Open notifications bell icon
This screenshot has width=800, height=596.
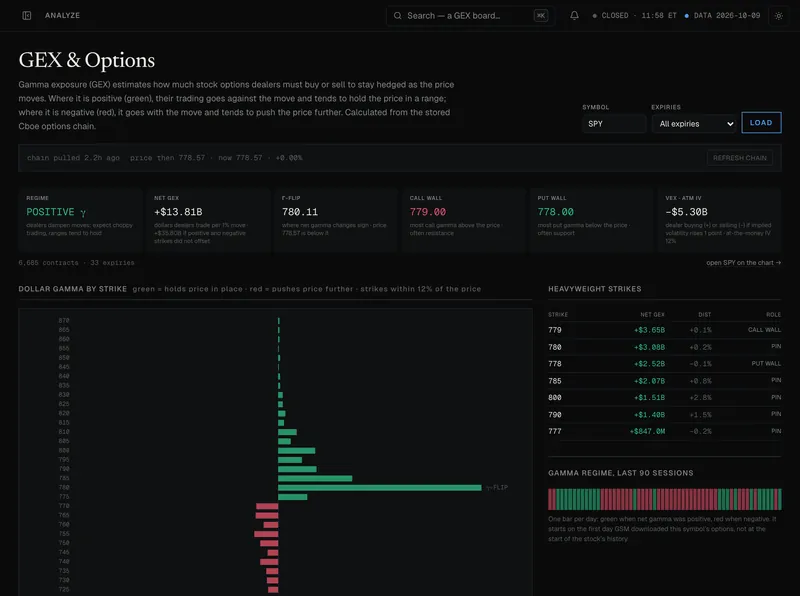point(574,15)
